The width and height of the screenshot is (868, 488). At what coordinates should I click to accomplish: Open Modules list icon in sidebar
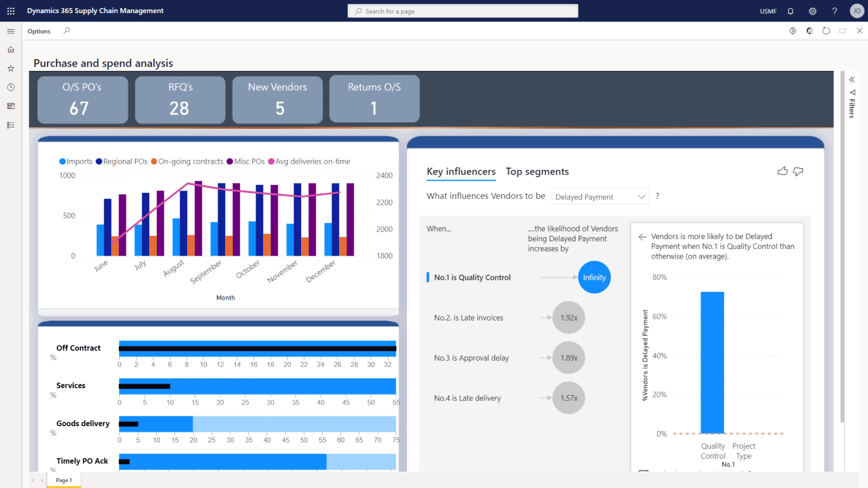[x=11, y=125]
